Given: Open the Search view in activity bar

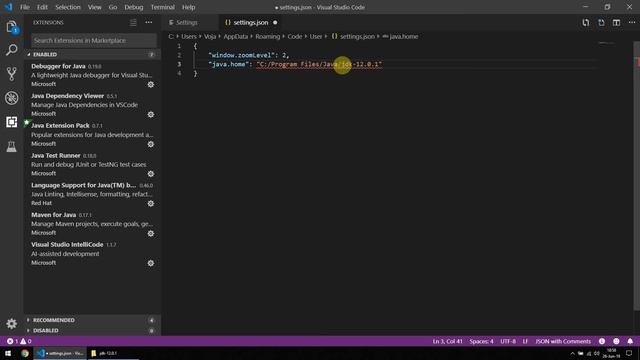Looking at the screenshot, I should [x=11, y=50].
